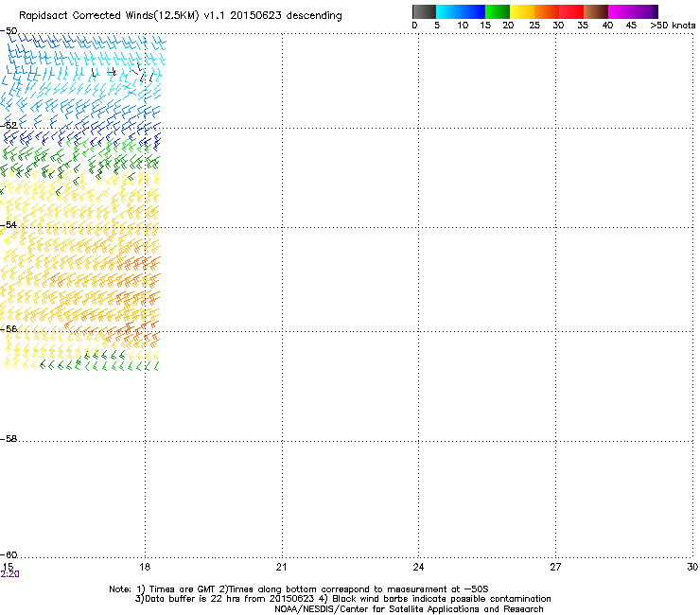Click the magenta 40-45 knots color segment
Screen dimensions: 700x615
pos(621,11)
